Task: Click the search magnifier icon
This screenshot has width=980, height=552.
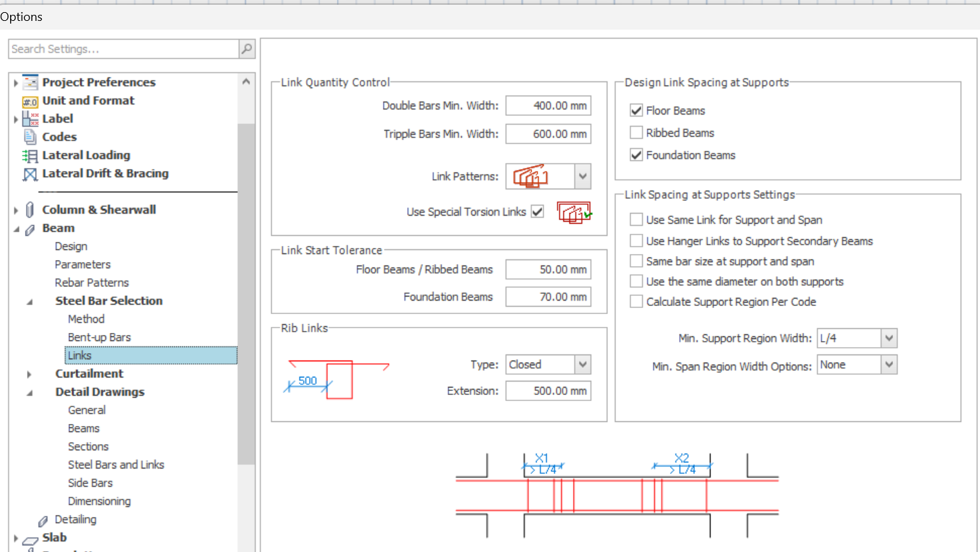Action: click(x=247, y=49)
